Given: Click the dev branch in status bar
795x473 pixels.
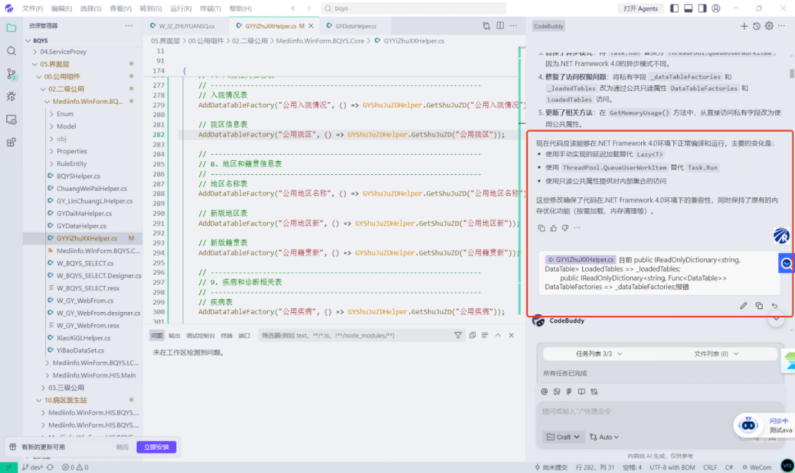Looking at the screenshot, I should tap(33, 467).
